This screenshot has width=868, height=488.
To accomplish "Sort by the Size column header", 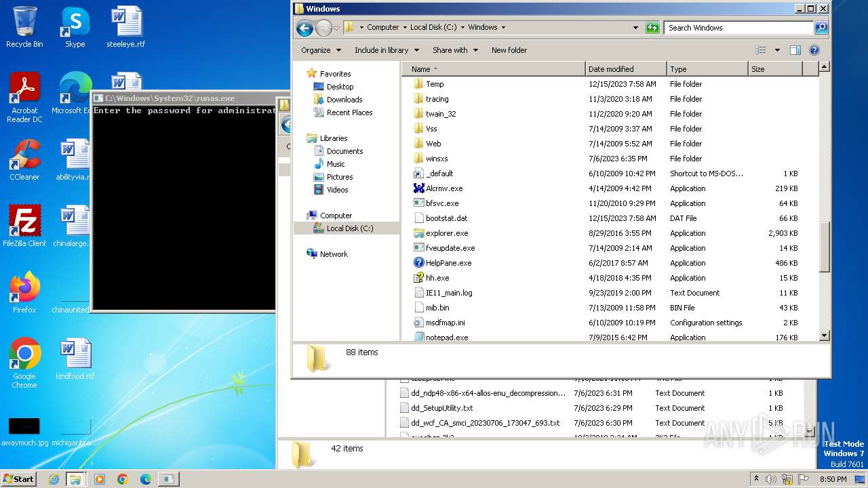I will point(775,69).
